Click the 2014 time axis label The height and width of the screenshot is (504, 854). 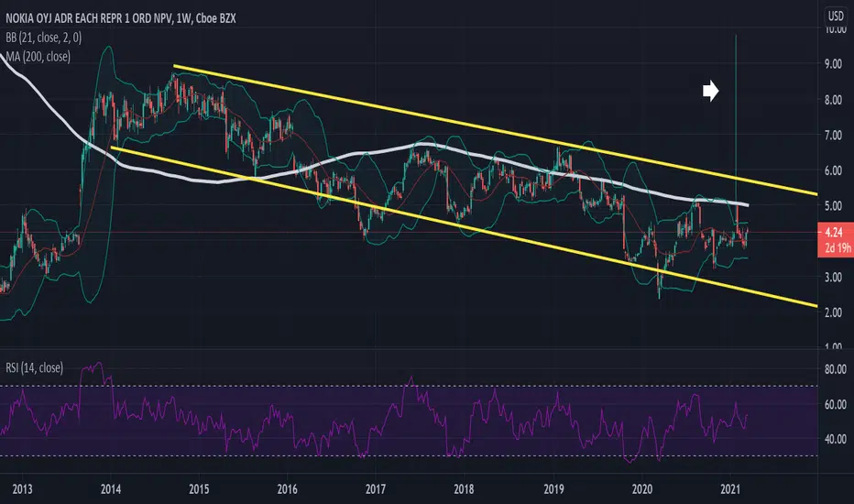[x=111, y=488]
